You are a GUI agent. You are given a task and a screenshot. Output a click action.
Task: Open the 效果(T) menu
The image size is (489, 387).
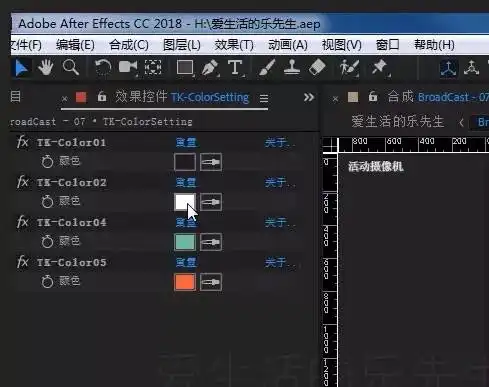tap(234, 45)
